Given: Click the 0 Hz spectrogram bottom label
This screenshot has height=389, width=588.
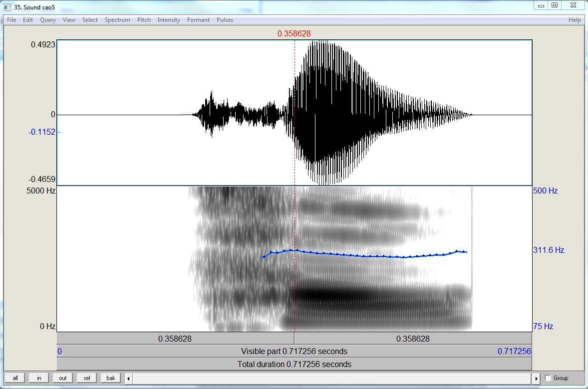Looking at the screenshot, I should 47,326.
